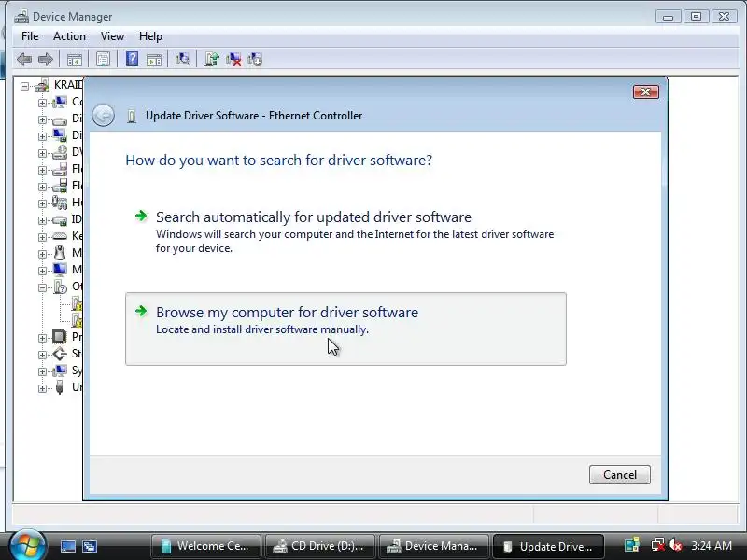
Task: Open the Windows Start orb
Action: pyautogui.click(x=27, y=545)
